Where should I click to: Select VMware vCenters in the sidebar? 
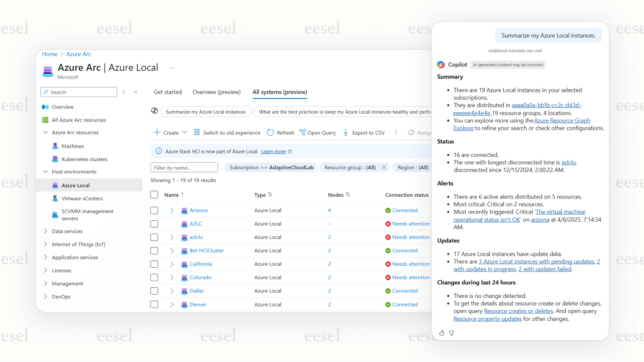(83, 198)
